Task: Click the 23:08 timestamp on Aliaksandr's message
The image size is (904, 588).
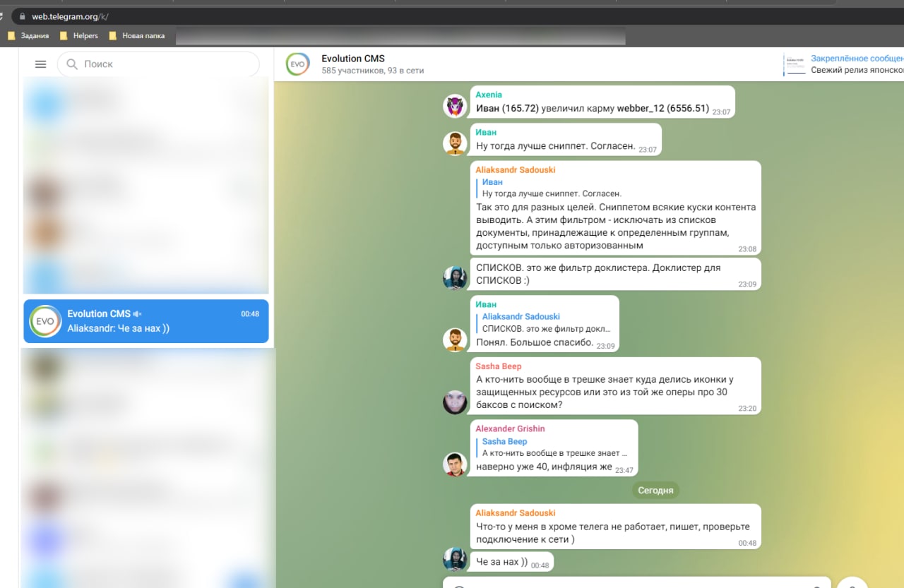Action: coord(747,249)
